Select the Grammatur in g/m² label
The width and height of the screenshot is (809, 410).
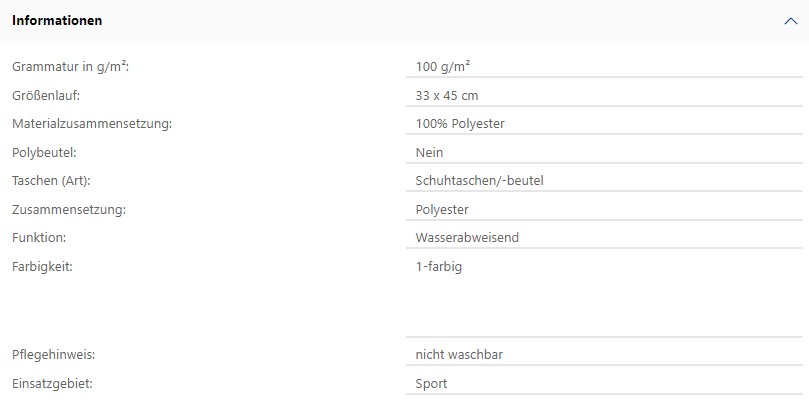pyautogui.click(x=70, y=67)
